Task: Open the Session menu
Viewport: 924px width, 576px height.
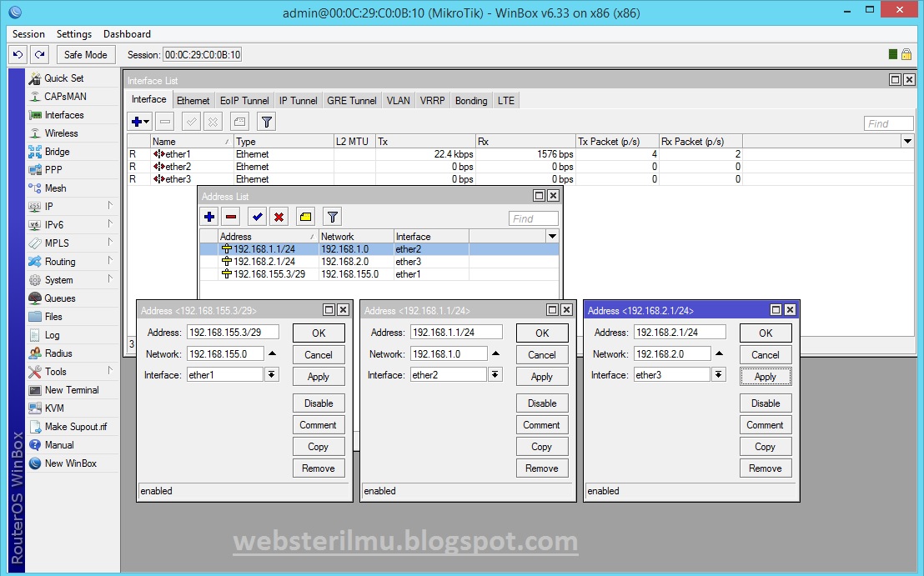Action: coord(28,33)
